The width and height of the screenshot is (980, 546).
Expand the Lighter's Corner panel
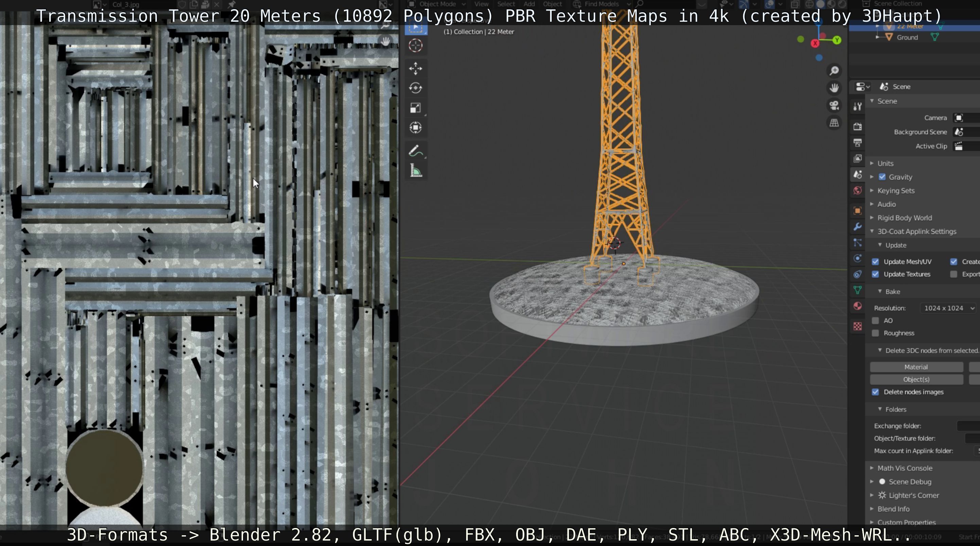[913, 495]
